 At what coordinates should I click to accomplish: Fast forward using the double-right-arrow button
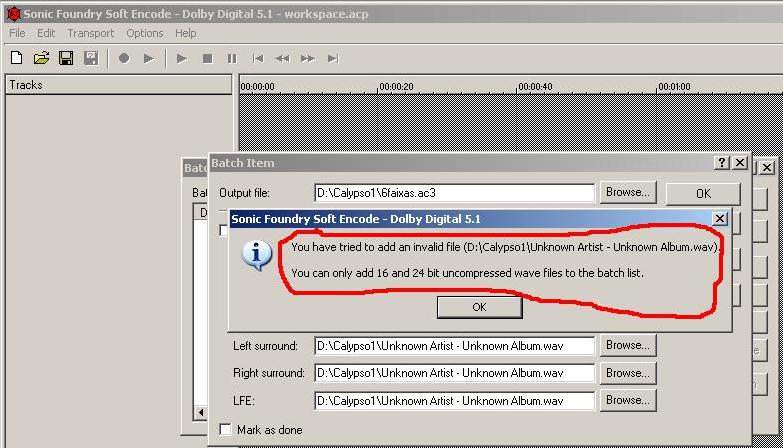coord(308,58)
